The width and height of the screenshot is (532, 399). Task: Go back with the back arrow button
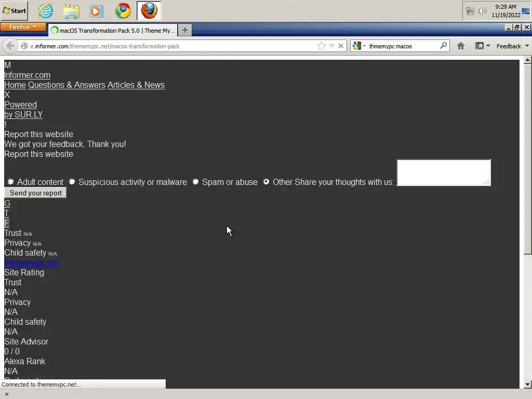tap(10, 46)
